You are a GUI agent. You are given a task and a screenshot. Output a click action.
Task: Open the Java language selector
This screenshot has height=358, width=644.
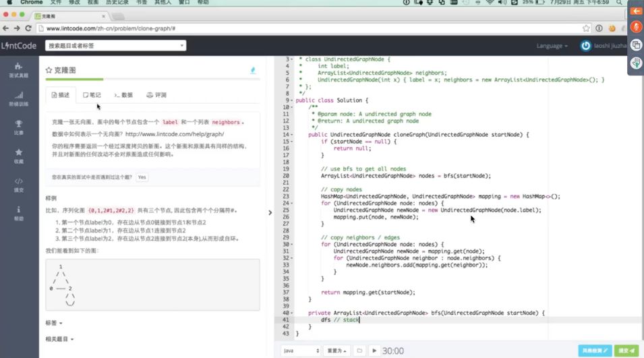(300, 351)
